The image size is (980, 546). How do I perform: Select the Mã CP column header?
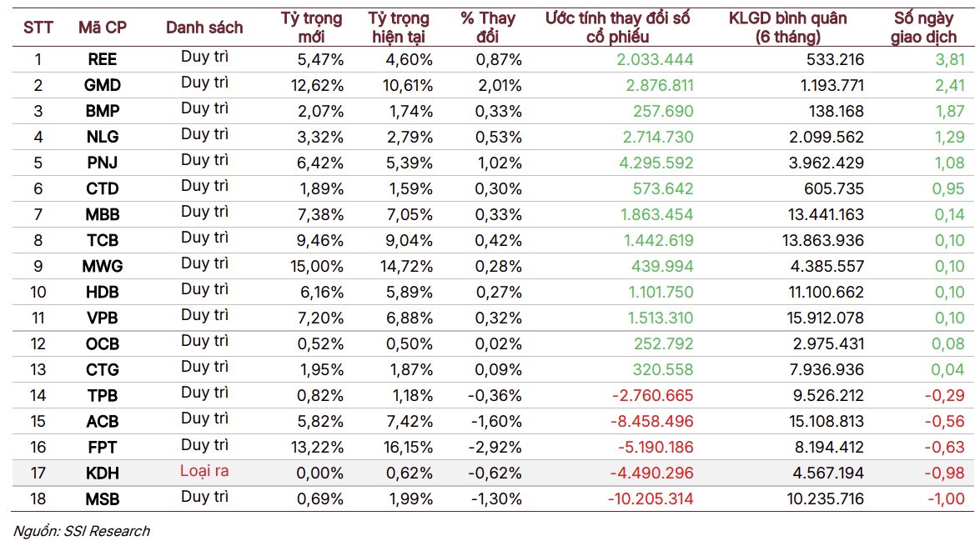coord(103,28)
